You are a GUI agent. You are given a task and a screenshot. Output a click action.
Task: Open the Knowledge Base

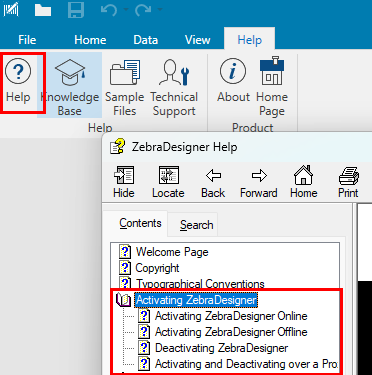(x=69, y=85)
